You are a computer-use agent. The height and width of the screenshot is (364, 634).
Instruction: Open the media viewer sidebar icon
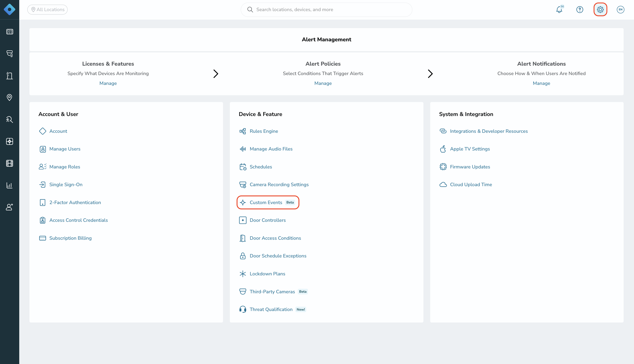pyautogui.click(x=9, y=141)
